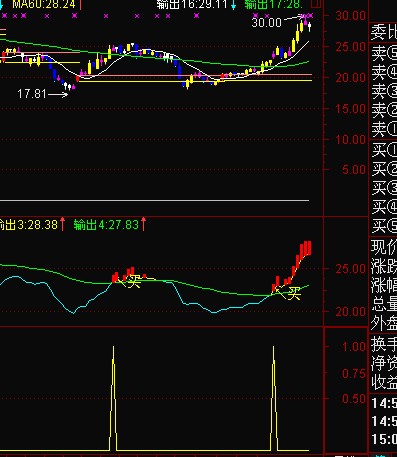The image size is (397, 457).
Task: Click the red up arrow after 输出3:28.38
Action: pos(63,224)
